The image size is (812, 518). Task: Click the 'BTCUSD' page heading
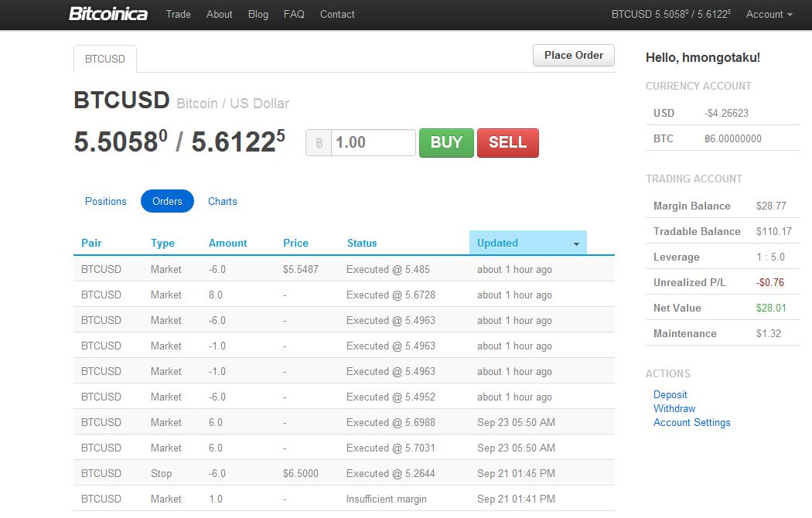[x=121, y=101]
